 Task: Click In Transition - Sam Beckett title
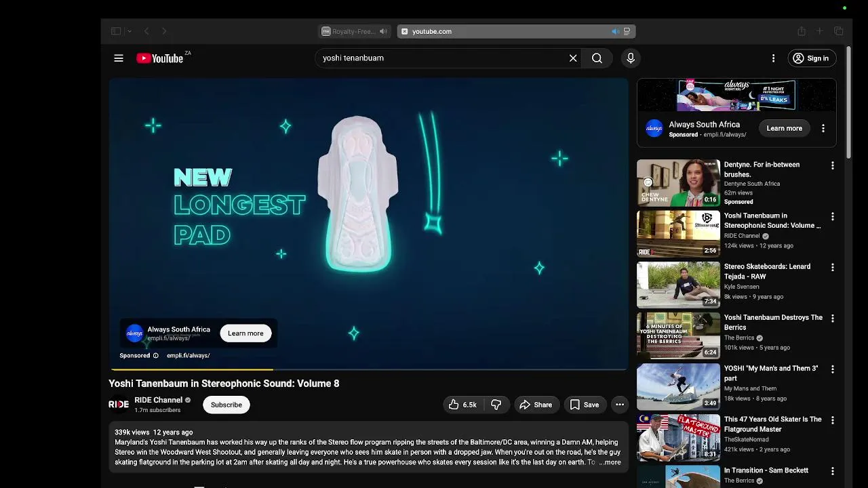click(x=766, y=470)
